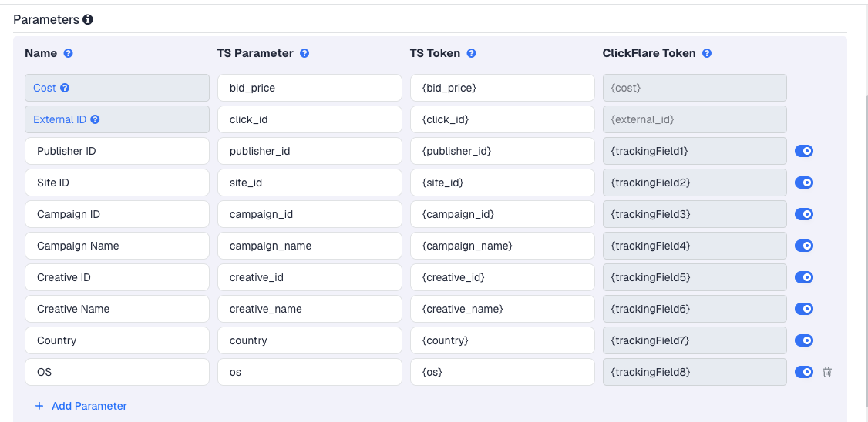Viewport: 868px width, 422px height.
Task: Open help icon next to TS Parameter column
Action: click(x=304, y=54)
